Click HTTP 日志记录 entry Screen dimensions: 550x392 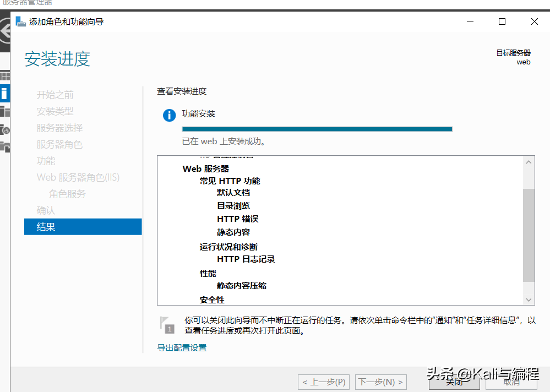coord(246,259)
